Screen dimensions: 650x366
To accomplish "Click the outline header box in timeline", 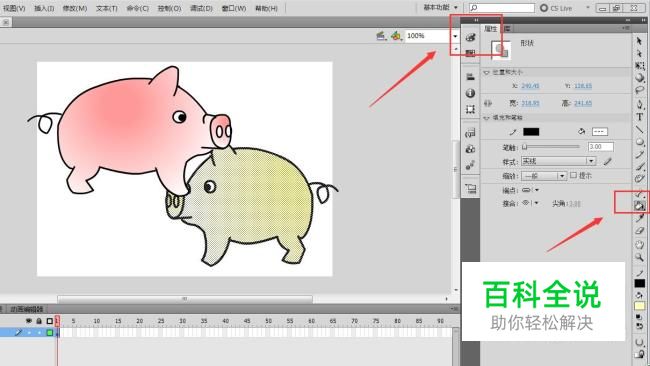I will point(50,321).
